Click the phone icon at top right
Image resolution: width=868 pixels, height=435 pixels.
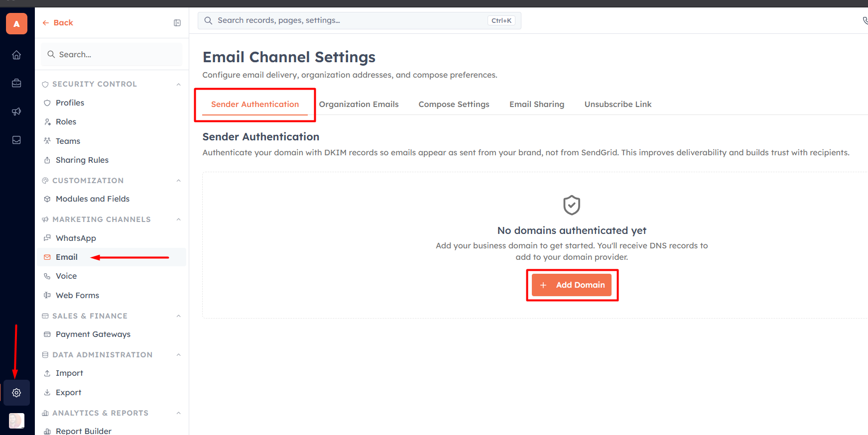(865, 20)
